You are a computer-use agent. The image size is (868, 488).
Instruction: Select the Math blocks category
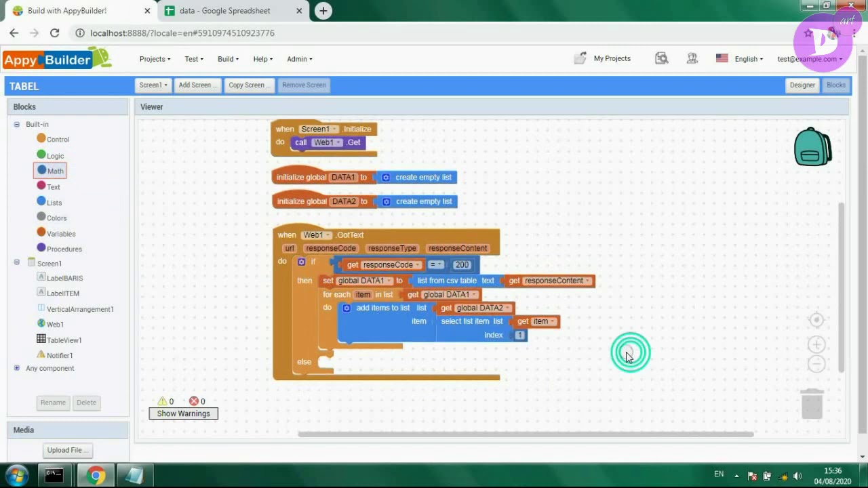tap(55, 171)
